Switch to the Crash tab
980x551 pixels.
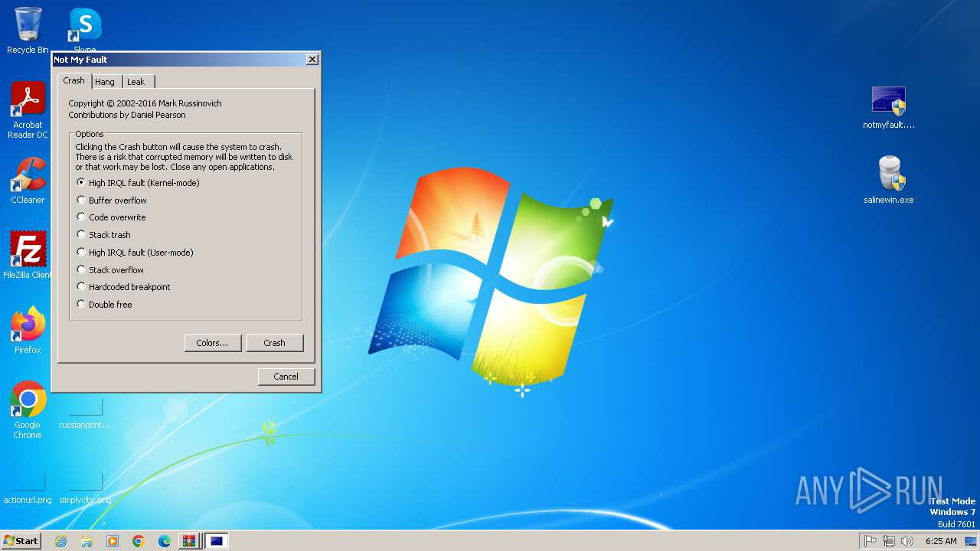(x=74, y=80)
